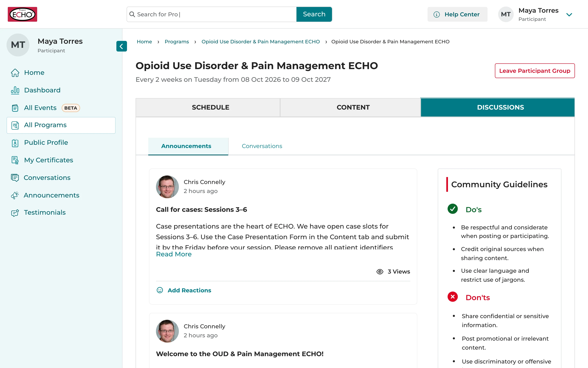Click 'Call for cases: Sessions 3–6' title
The height and width of the screenshot is (368, 588).
(x=202, y=210)
